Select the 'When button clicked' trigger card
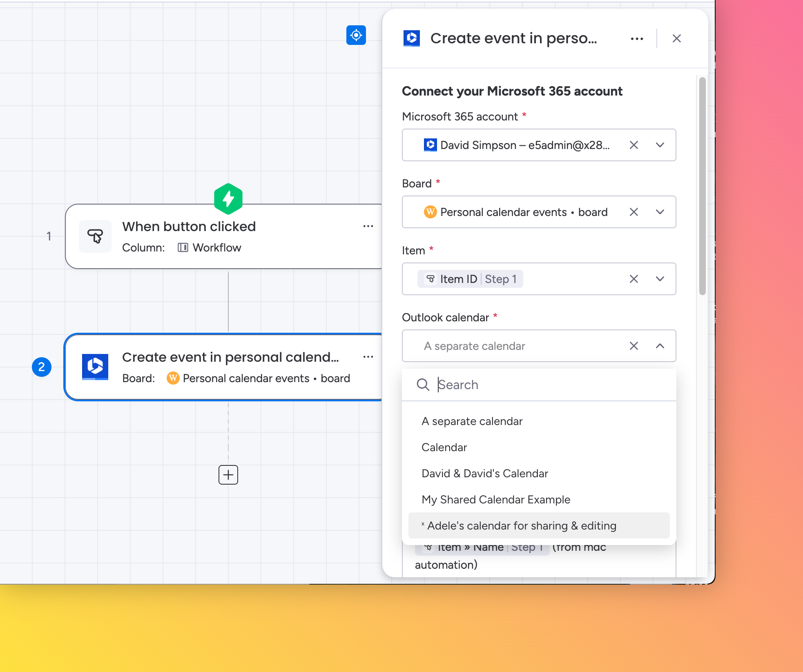This screenshot has height=672, width=803. point(224,236)
